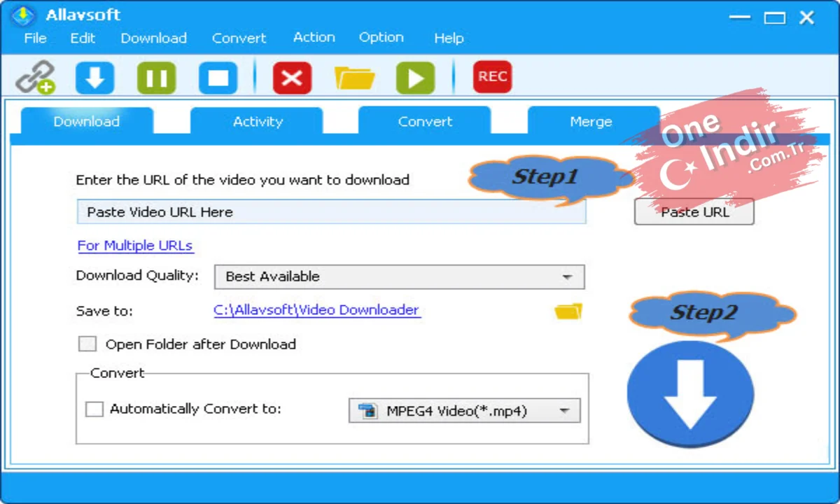Delete the task with the red X icon
This screenshot has width=840, height=504.
pyautogui.click(x=292, y=77)
